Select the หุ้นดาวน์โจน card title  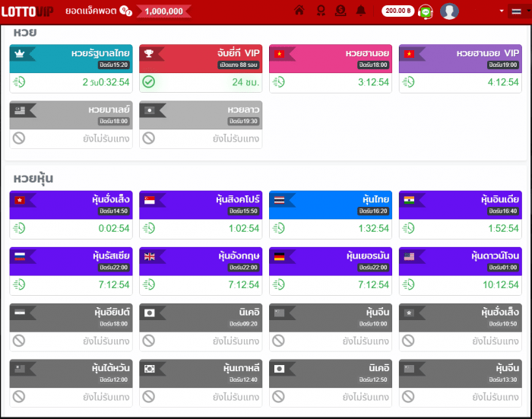(495, 256)
